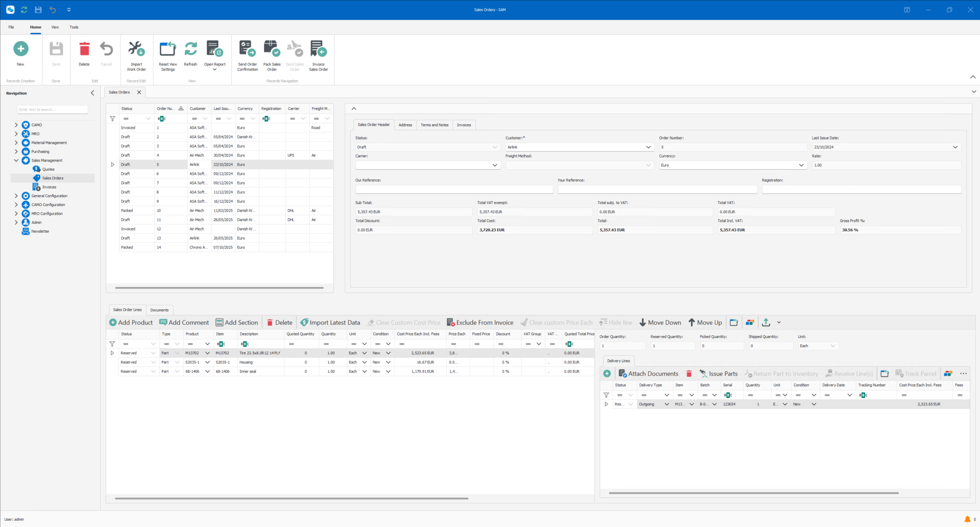980x527 pixels.
Task: Open the Invoices tab in header
Action: click(x=464, y=125)
